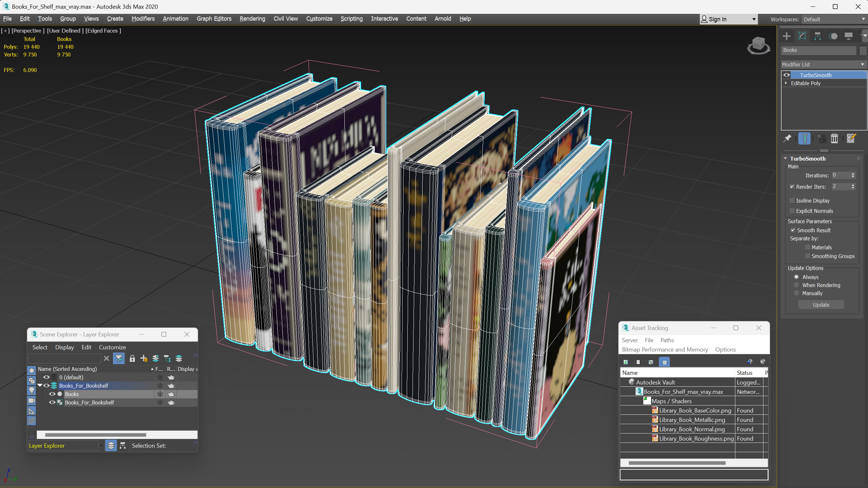This screenshot has height=488, width=868.
Task: Open the Hierarchy command panel tab
Action: point(817,36)
